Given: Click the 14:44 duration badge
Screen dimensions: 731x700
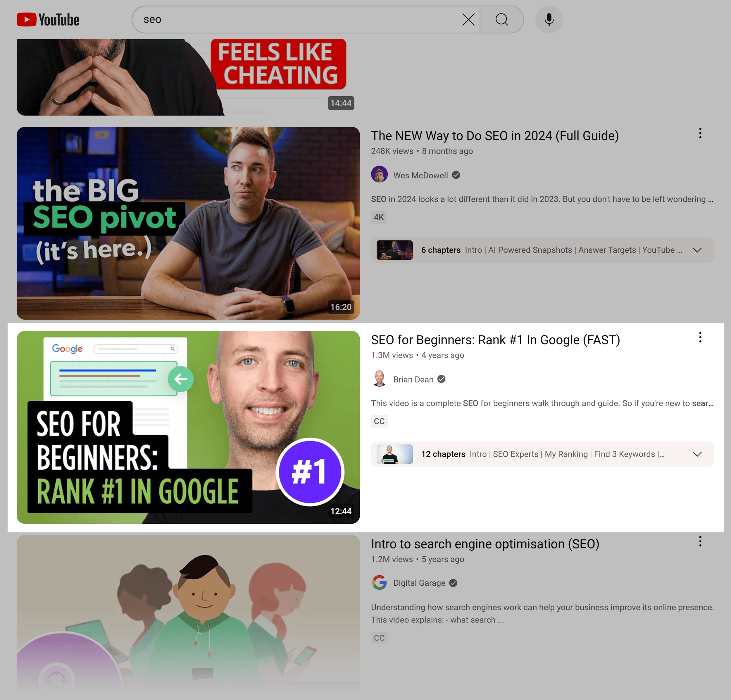Looking at the screenshot, I should [341, 103].
